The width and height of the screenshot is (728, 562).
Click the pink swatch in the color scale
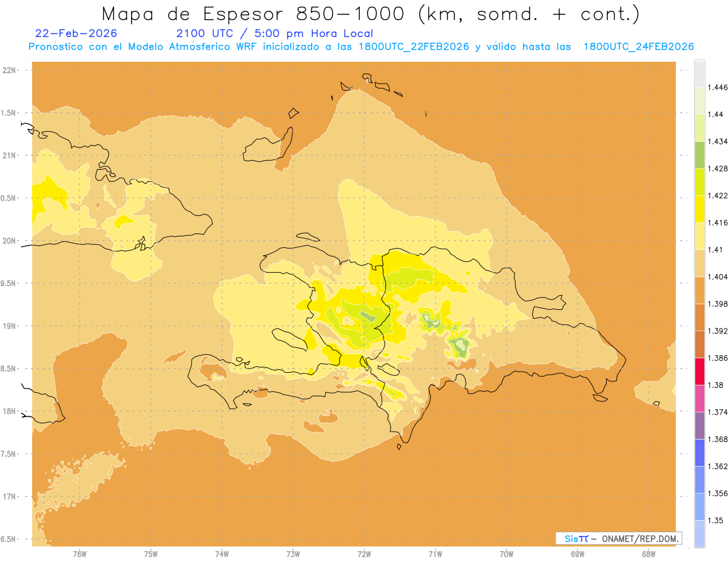699,398
